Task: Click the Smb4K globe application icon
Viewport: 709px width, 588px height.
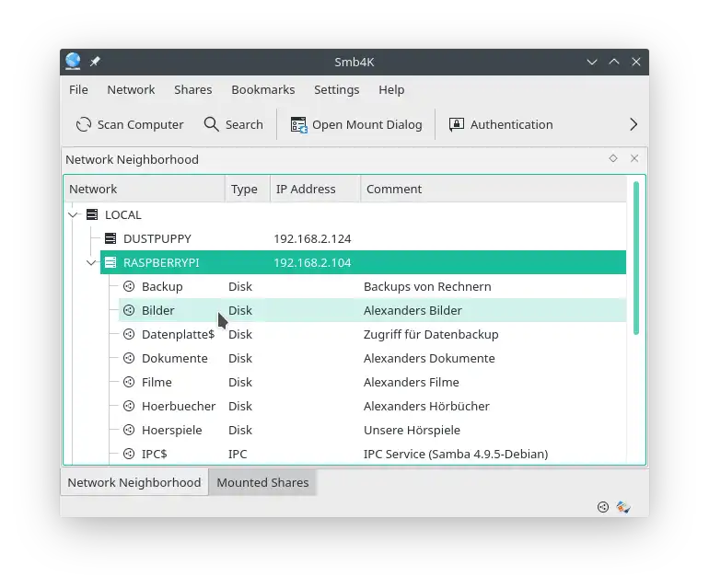Action: click(73, 62)
